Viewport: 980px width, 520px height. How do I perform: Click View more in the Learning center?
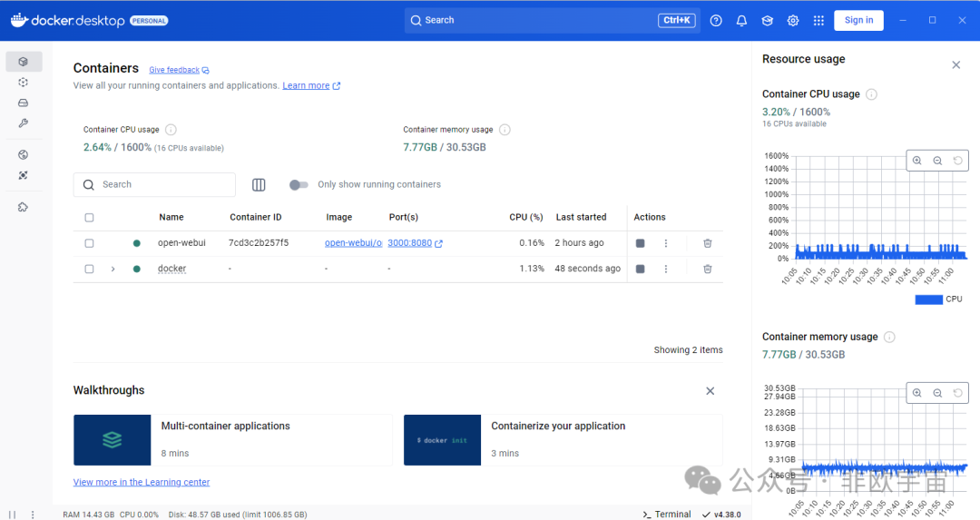coord(142,482)
